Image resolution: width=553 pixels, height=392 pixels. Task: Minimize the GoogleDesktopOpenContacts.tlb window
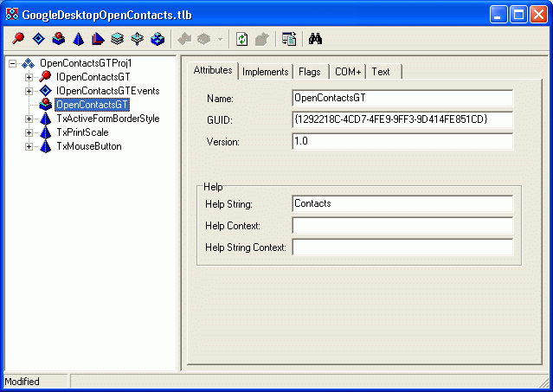pos(498,15)
